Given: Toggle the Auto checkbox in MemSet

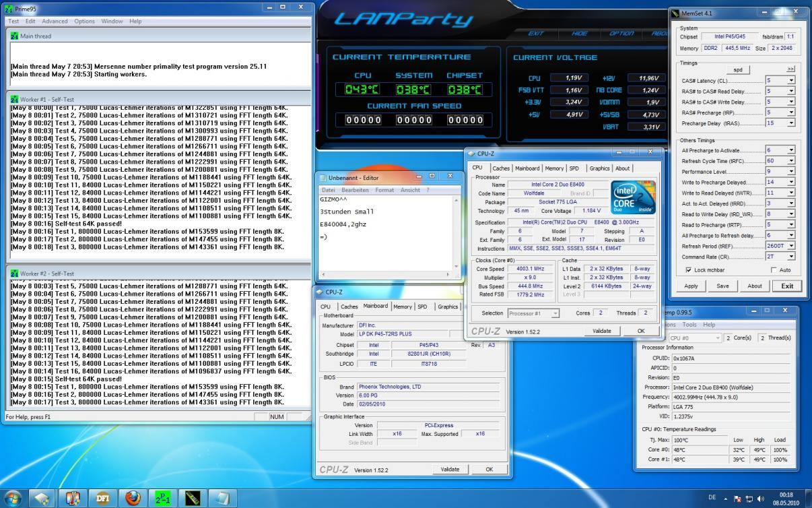Looking at the screenshot, I should (x=774, y=269).
